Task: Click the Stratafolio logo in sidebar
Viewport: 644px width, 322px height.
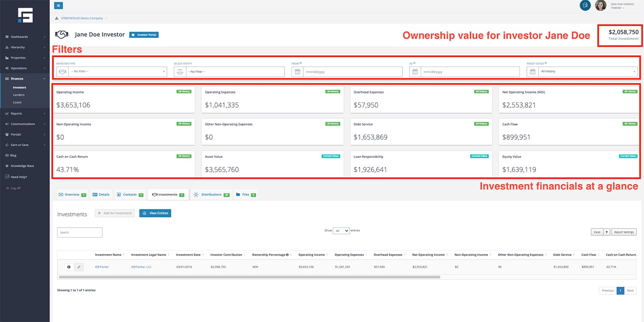Action: [x=25, y=15]
